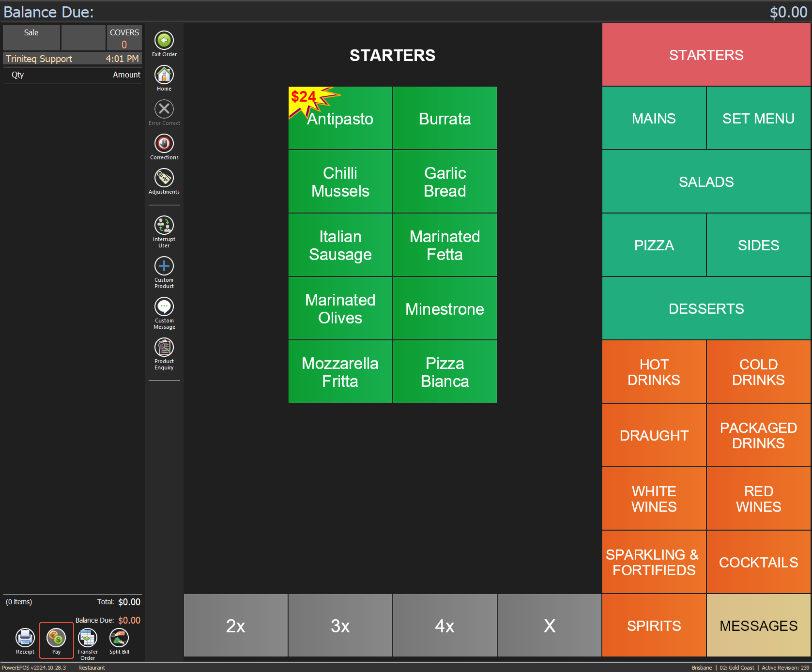Screen dimensions: 812x672
Task: Click the Interrupt User icon
Action: click(164, 225)
